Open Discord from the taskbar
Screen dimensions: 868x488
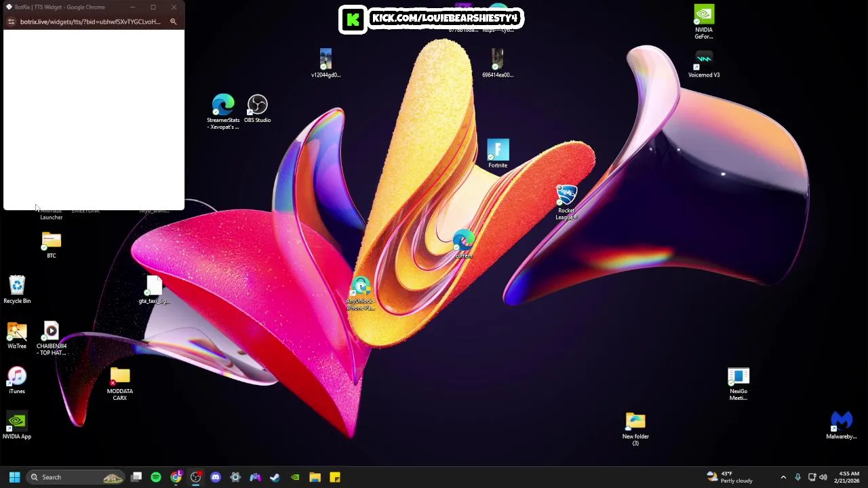pyautogui.click(x=216, y=477)
